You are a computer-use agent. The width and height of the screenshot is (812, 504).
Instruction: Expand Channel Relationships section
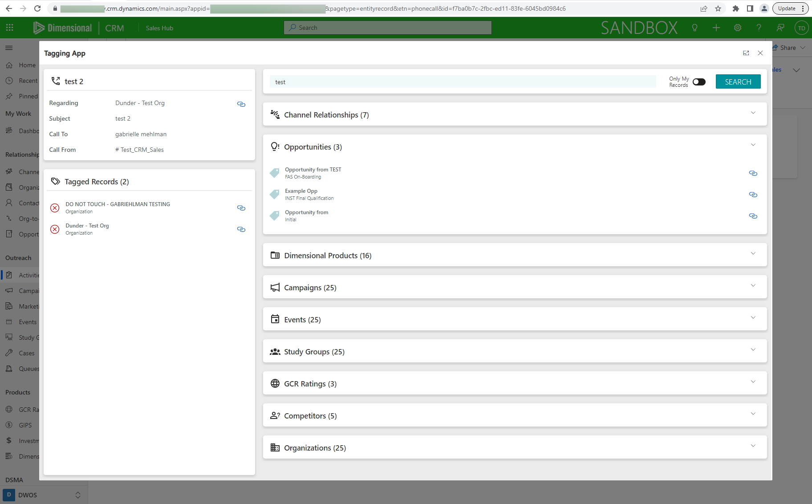753,113
